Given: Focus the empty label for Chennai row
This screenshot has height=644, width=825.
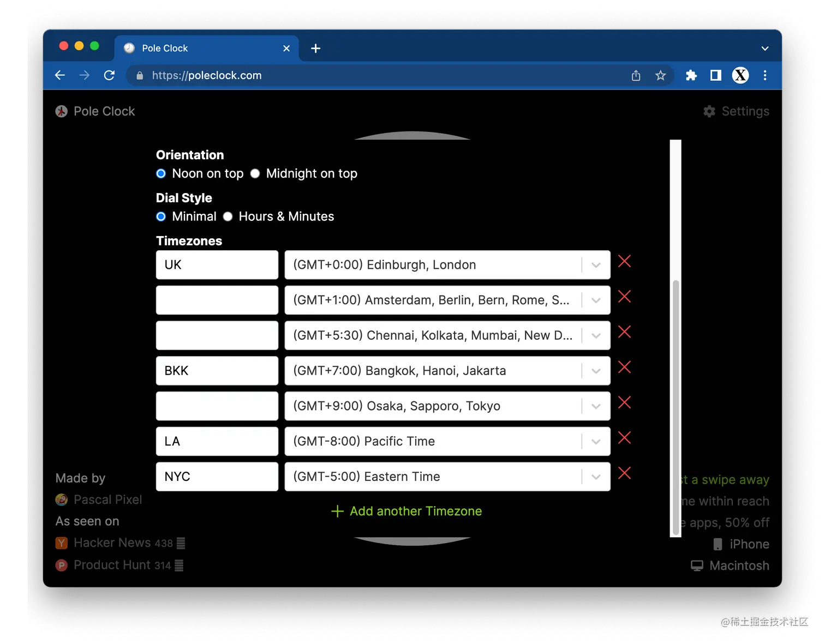Looking at the screenshot, I should pos(217,335).
